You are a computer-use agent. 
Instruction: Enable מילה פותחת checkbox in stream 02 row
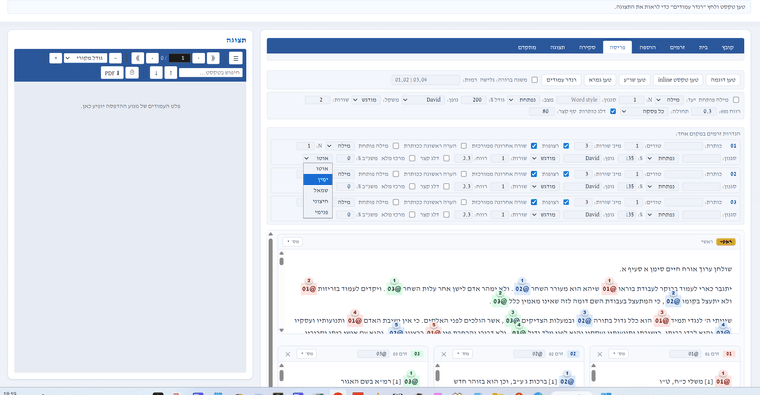pyautogui.click(x=396, y=174)
